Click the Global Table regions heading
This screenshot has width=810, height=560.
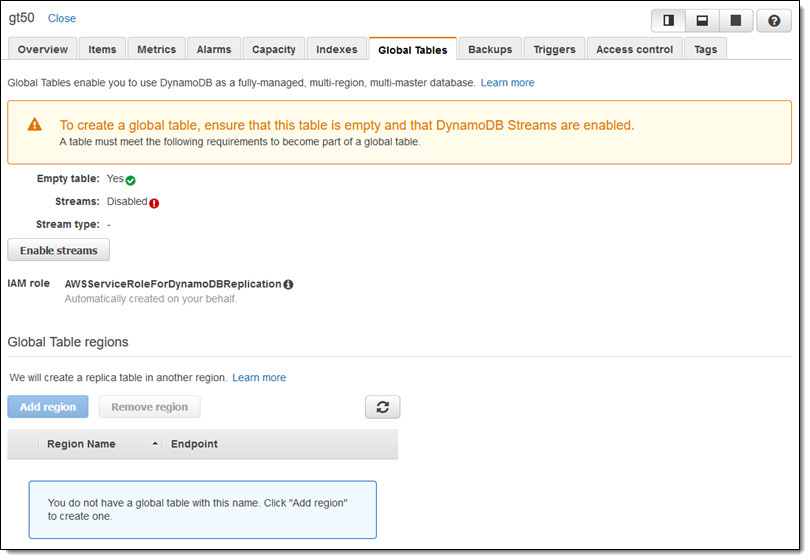point(68,342)
